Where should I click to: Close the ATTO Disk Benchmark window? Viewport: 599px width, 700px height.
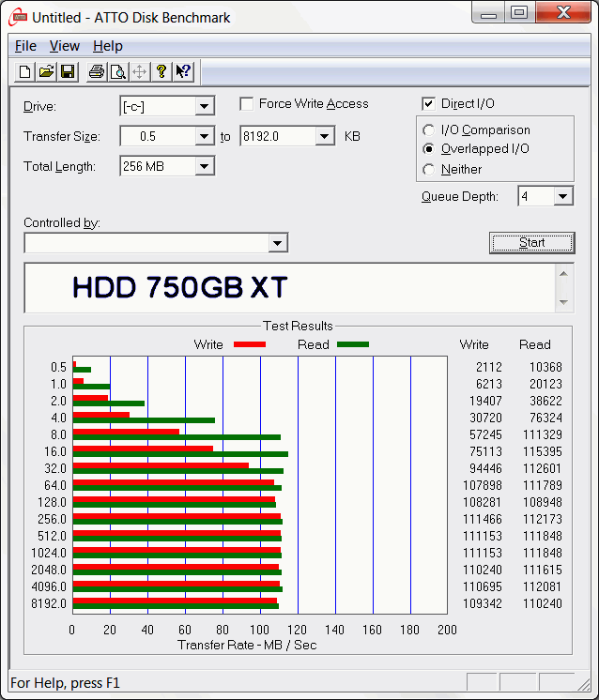563,12
